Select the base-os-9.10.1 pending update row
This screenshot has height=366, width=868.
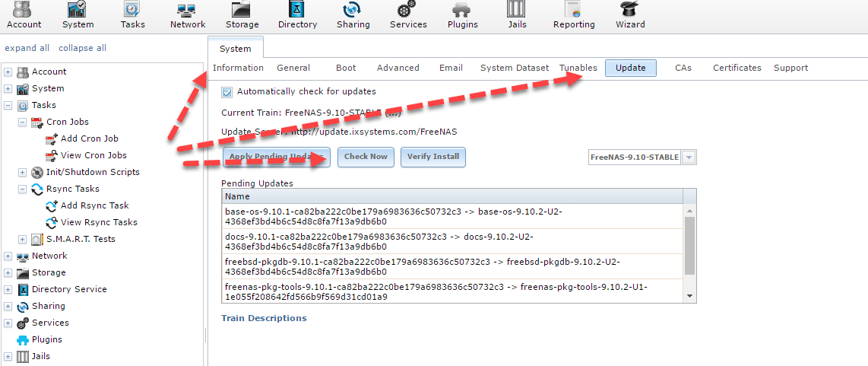[452, 216]
